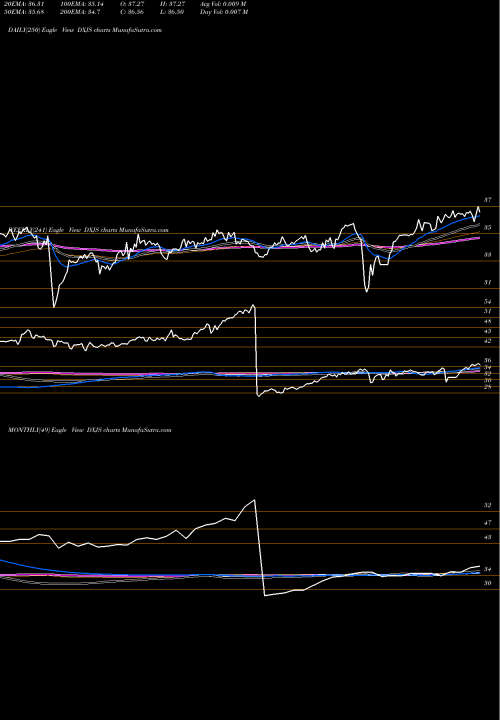Click the 36 axis label on weekly chart
The height and width of the screenshot is (720, 500).
tap(488, 361)
